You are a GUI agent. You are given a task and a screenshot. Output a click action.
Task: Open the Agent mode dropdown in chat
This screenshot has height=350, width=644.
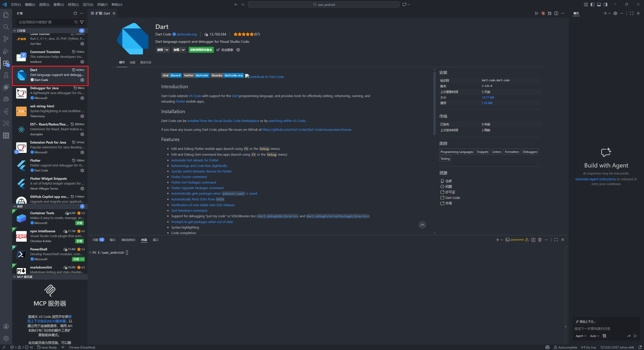pos(581,336)
